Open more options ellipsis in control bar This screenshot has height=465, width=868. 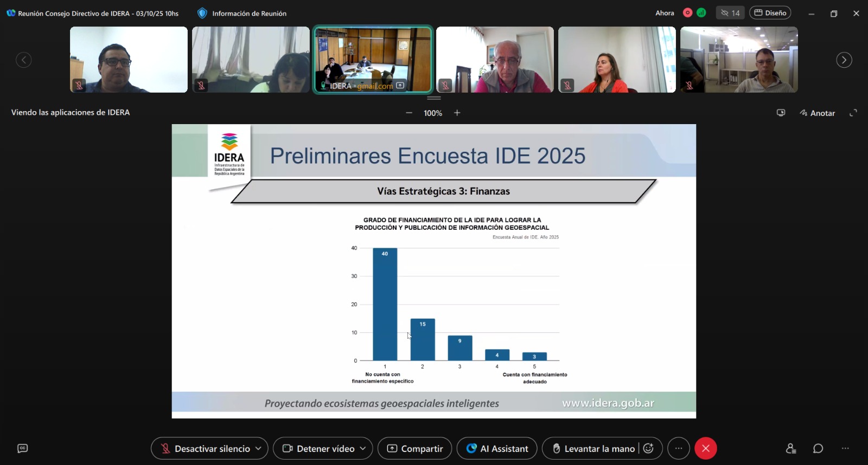[x=679, y=448]
